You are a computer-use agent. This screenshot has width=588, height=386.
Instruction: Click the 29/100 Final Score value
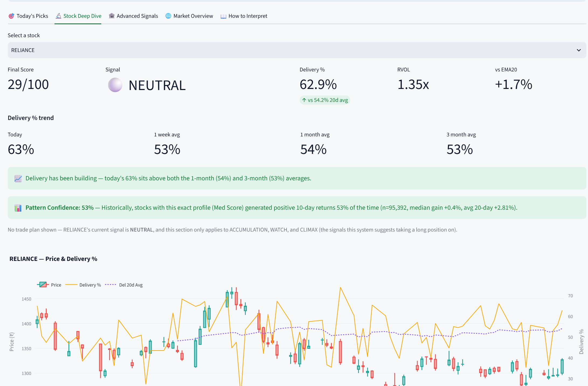click(x=28, y=84)
